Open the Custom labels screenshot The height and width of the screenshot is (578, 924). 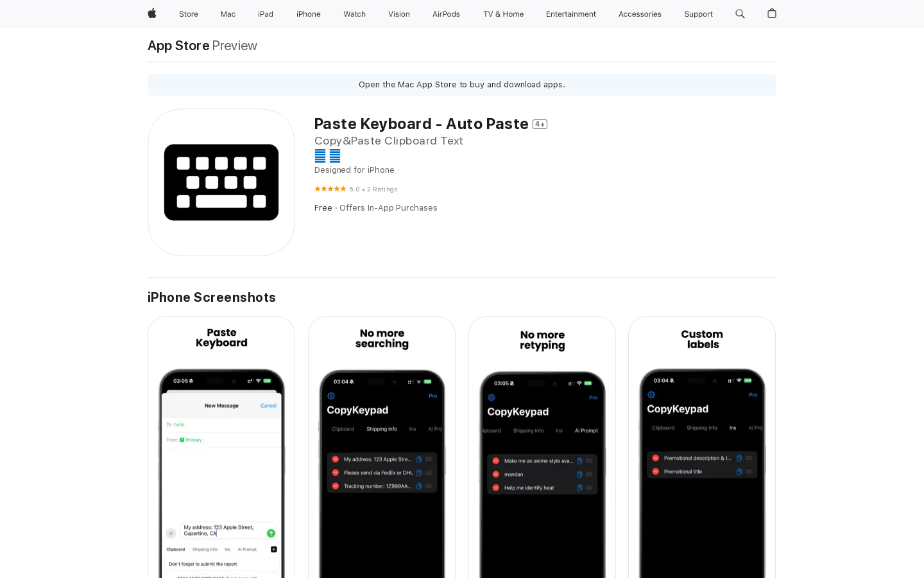coord(702,447)
